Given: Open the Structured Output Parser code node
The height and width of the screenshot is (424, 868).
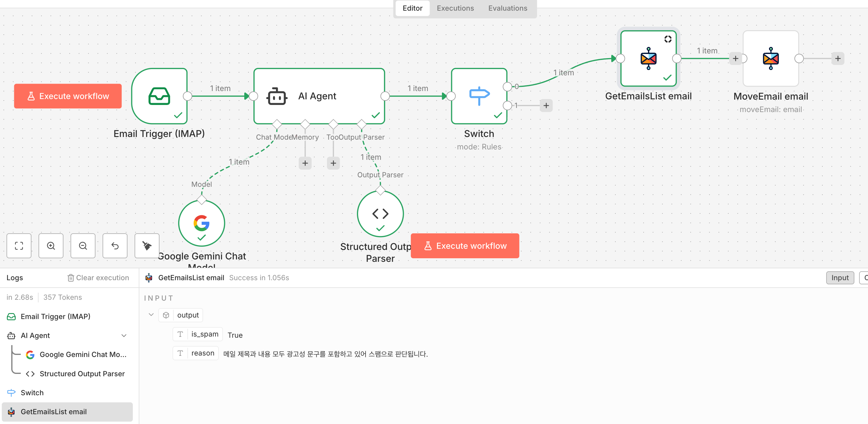Looking at the screenshot, I should pyautogui.click(x=380, y=214).
